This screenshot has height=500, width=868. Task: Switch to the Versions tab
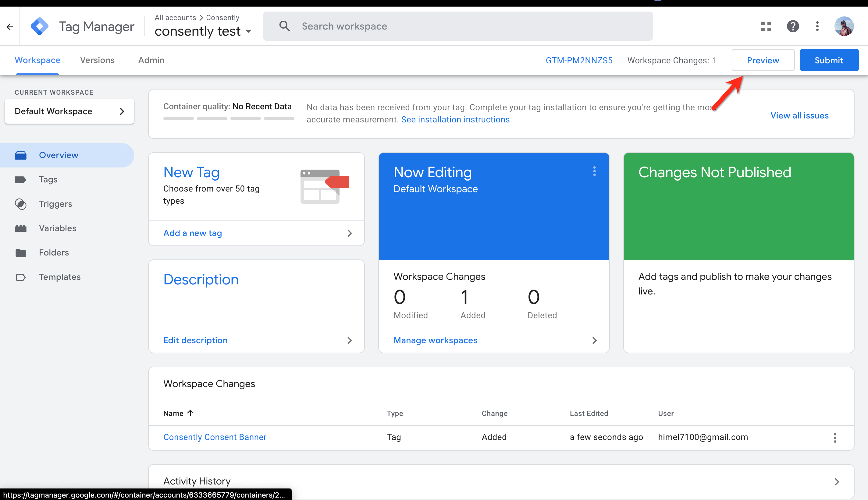pos(97,60)
